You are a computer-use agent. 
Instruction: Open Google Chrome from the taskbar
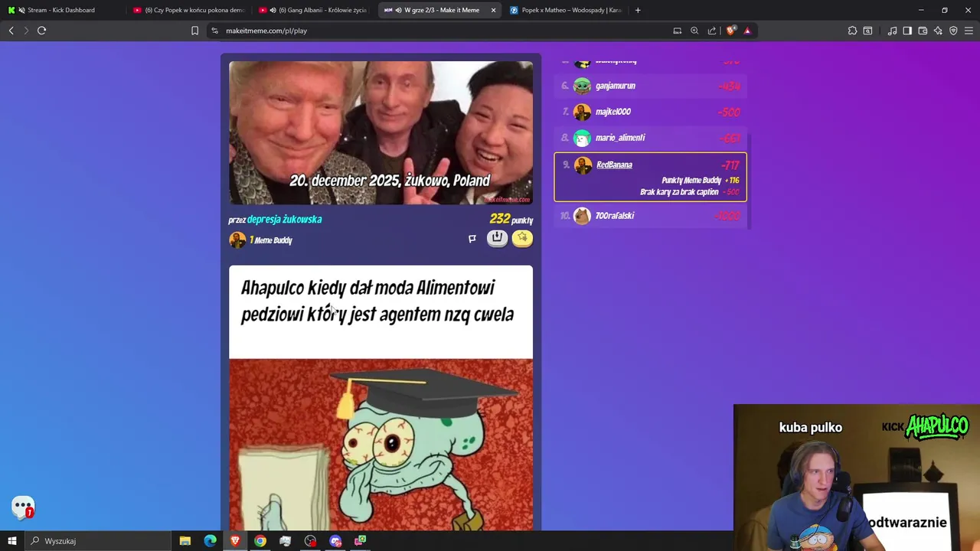[260, 541]
